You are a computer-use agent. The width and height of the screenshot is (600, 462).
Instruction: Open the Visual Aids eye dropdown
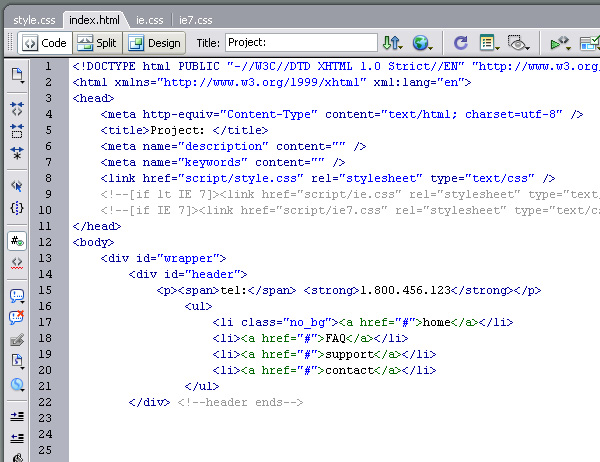pyautogui.click(x=518, y=42)
